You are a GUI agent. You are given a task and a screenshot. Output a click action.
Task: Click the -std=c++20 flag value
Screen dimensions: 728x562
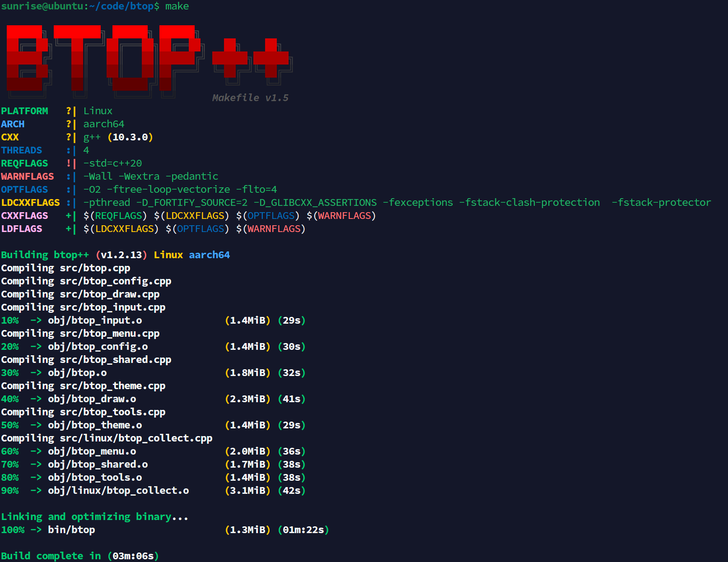(112, 163)
